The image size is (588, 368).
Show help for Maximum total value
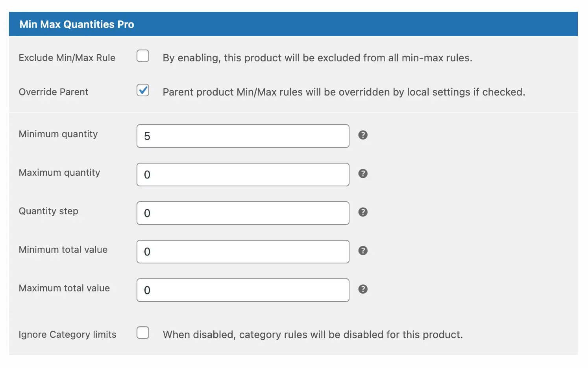(363, 289)
